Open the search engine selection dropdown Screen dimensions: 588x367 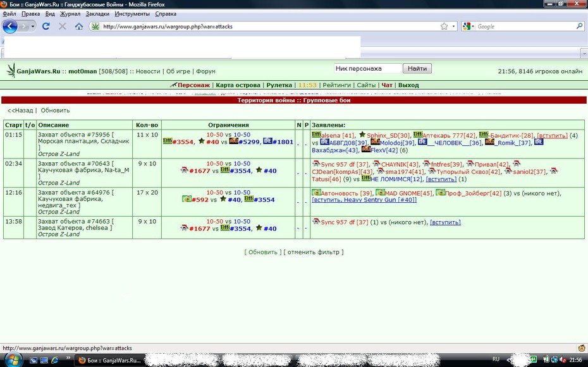tap(473, 27)
